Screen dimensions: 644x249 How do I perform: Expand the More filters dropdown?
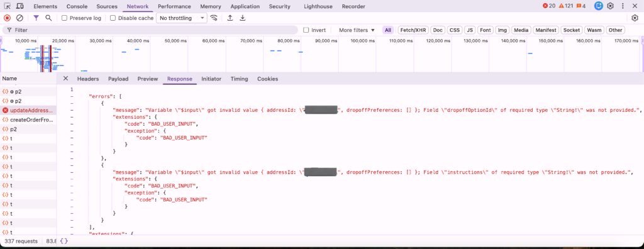coord(357,30)
